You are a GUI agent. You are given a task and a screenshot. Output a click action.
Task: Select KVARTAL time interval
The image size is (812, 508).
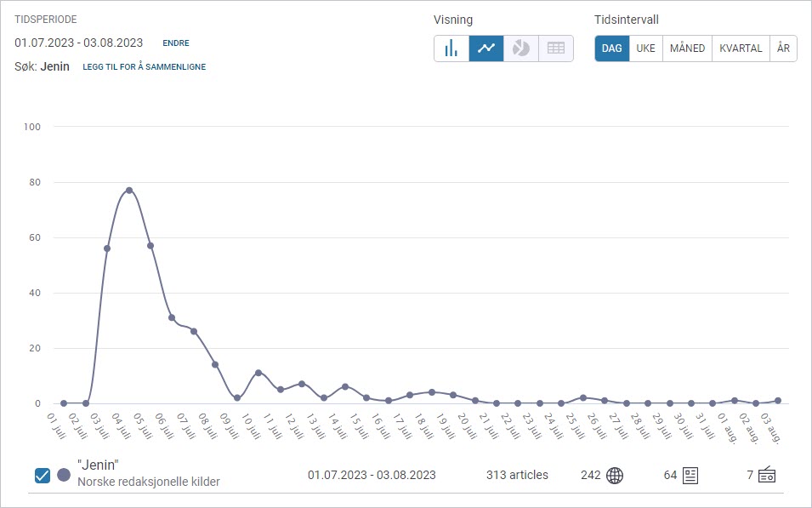(741, 49)
